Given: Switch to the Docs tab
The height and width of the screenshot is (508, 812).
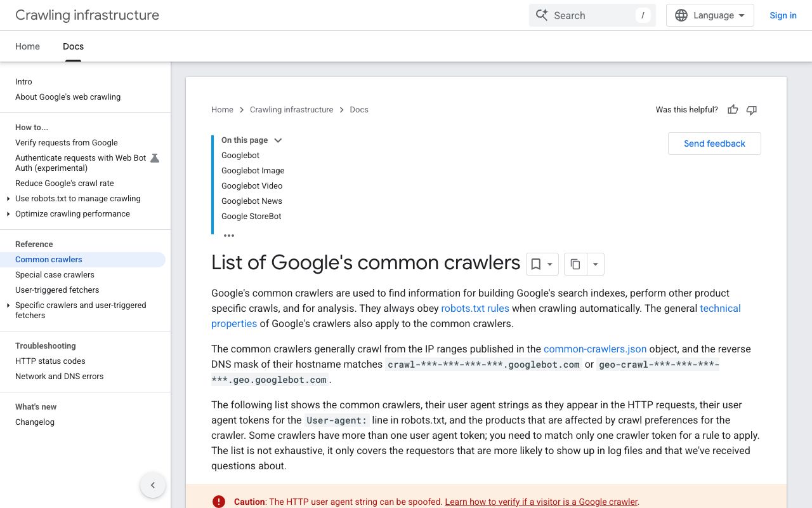Looking at the screenshot, I should pos(73,46).
